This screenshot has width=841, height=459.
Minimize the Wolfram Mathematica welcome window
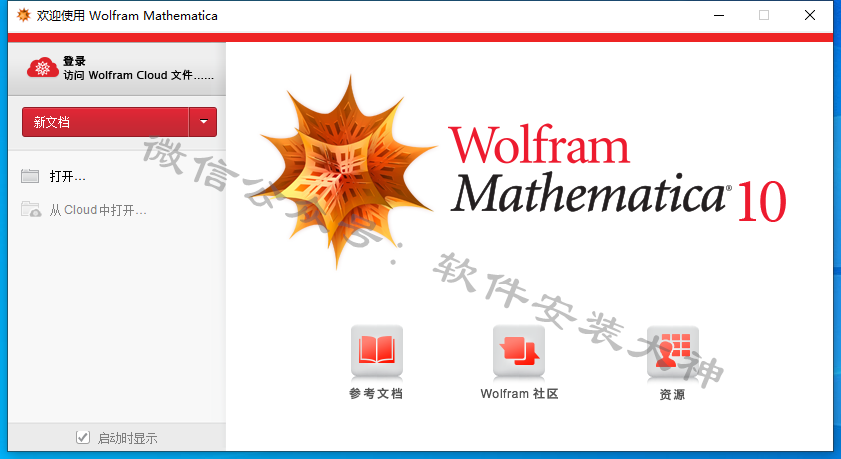tap(719, 16)
